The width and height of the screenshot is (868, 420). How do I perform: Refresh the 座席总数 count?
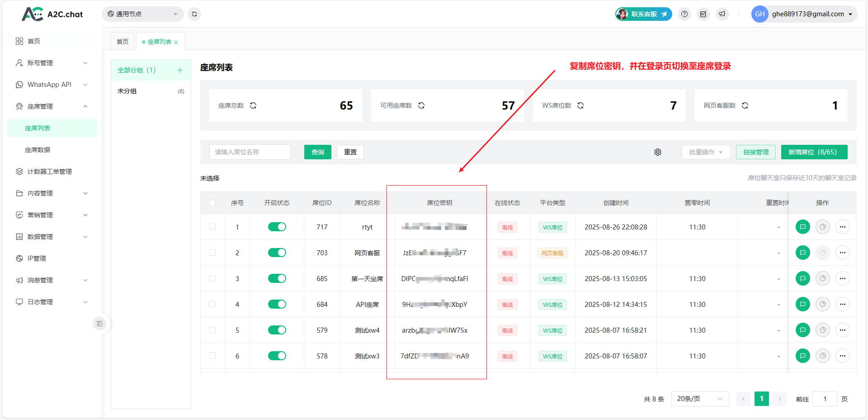253,105
